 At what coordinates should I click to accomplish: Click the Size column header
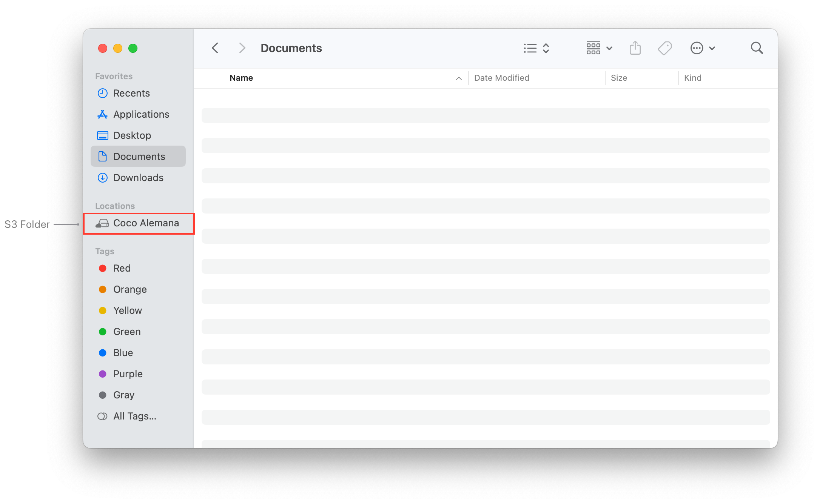[619, 78]
